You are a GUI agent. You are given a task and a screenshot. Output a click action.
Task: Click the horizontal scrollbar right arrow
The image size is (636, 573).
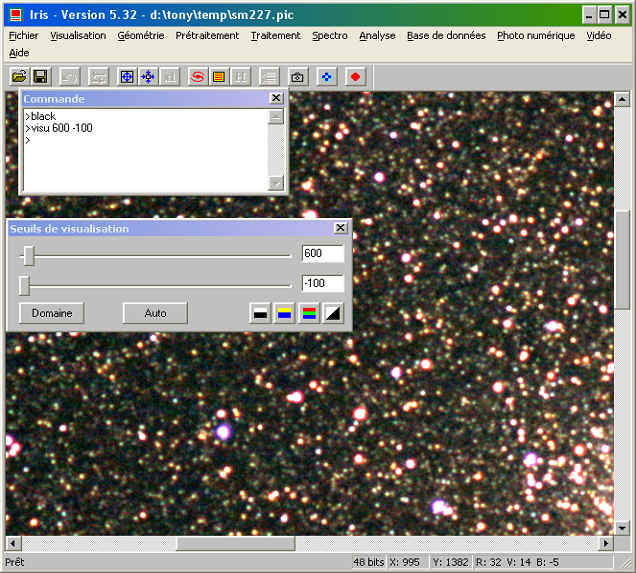606,543
